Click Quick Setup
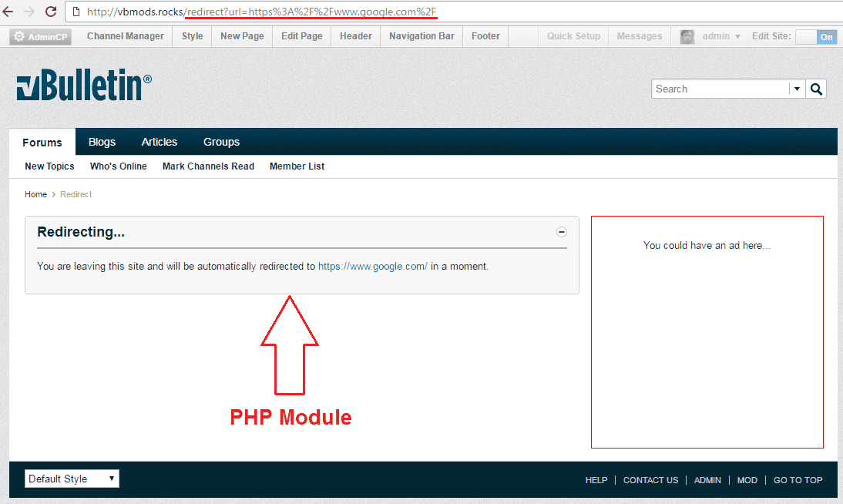Screen dimensions: 843x504 (x=573, y=36)
